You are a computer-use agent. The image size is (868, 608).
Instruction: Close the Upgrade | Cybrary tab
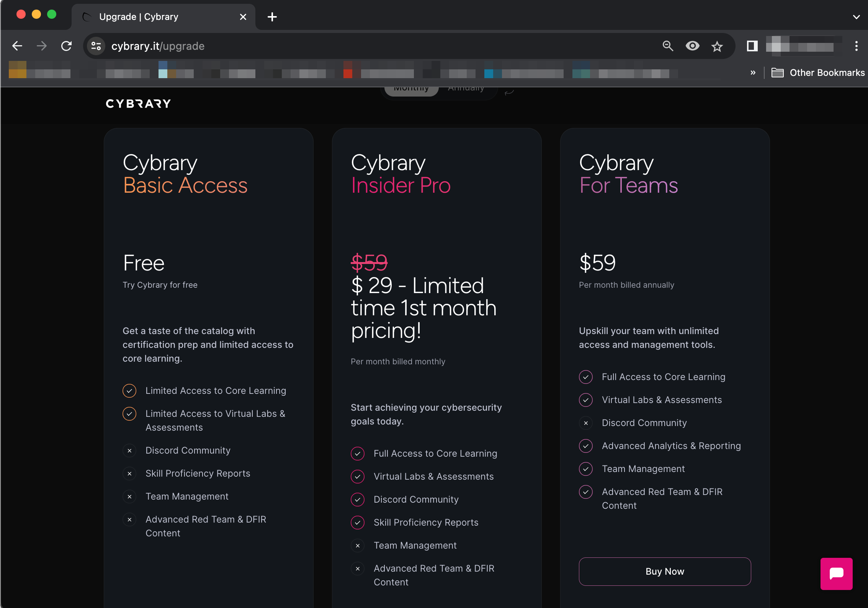tap(243, 17)
